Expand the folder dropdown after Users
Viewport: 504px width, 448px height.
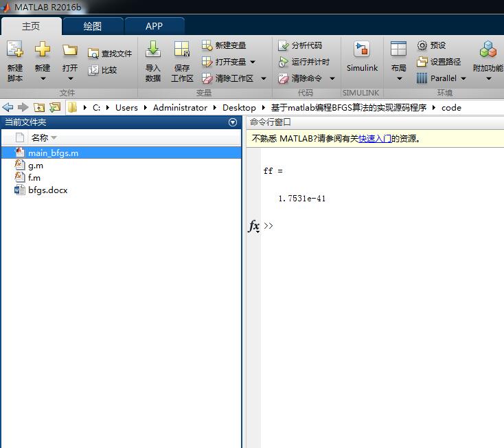coord(146,107)
